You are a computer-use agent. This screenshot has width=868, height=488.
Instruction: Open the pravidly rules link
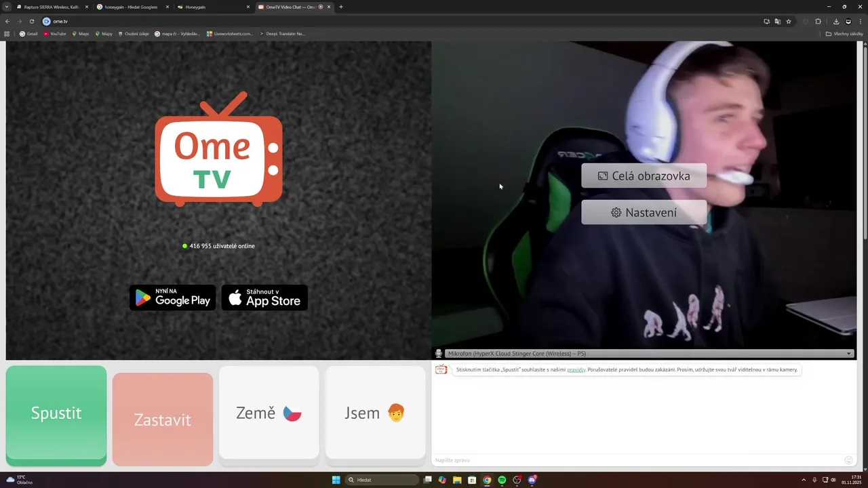(576, 370)
